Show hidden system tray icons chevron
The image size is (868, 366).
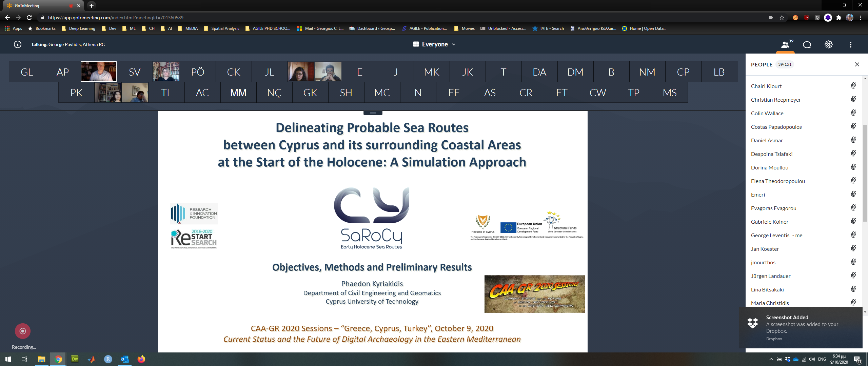point(771,359)
